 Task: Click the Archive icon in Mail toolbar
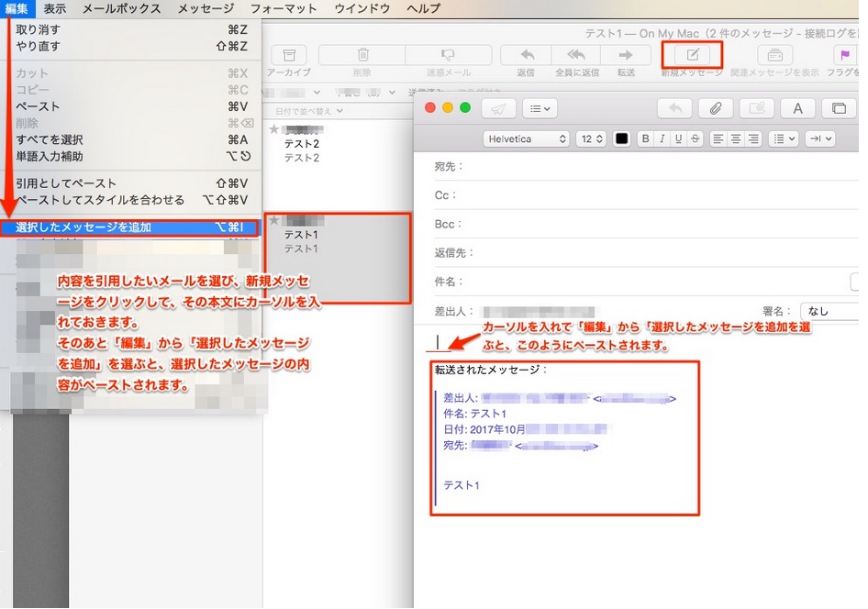tap(288, 55)
